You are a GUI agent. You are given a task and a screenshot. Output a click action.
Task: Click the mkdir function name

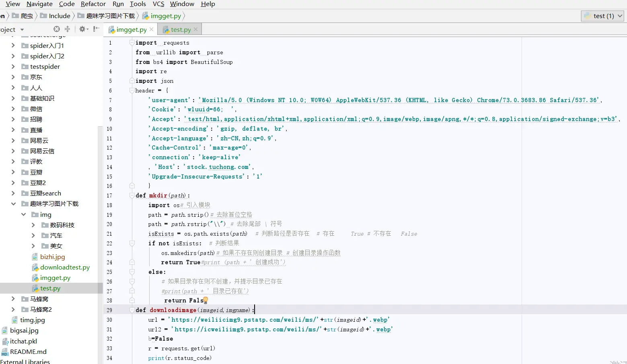click(158, 195)
